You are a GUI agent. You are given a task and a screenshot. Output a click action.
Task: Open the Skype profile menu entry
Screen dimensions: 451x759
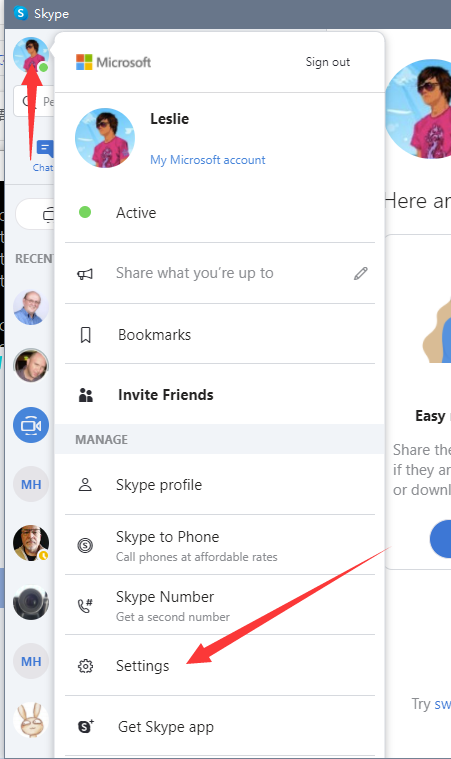tap(220, 485)
